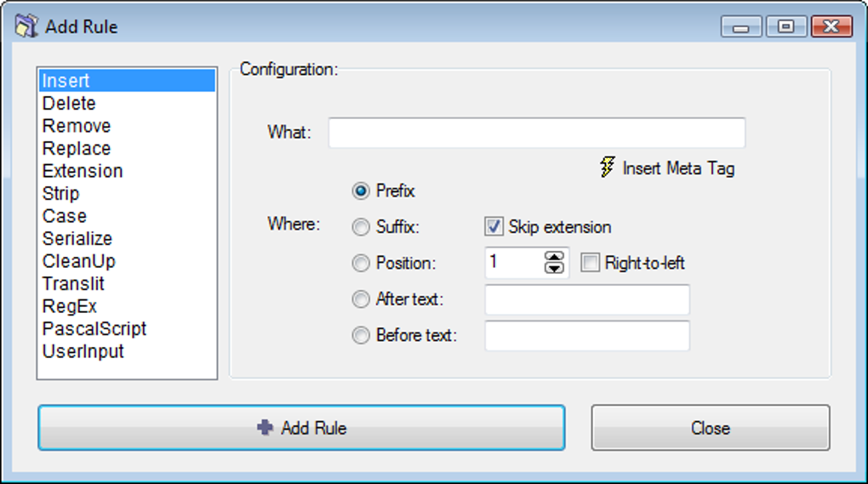Decrease position value with down arrow
Viewport: 868px width, 484px height.
[555, 269]
